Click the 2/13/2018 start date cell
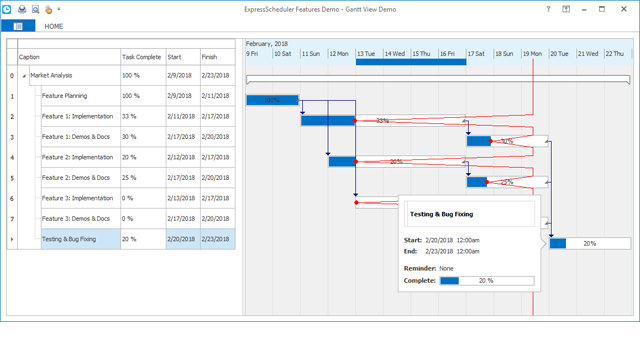 [183, 198]
